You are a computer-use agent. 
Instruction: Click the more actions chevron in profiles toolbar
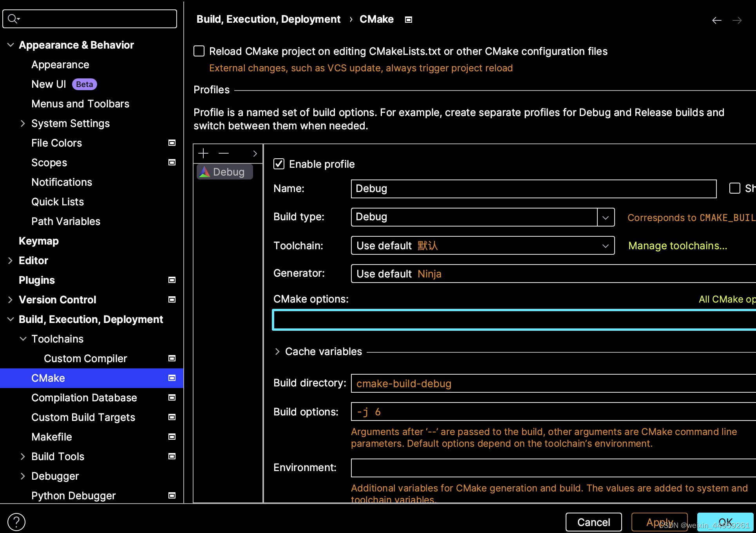(x=255, y=154)
